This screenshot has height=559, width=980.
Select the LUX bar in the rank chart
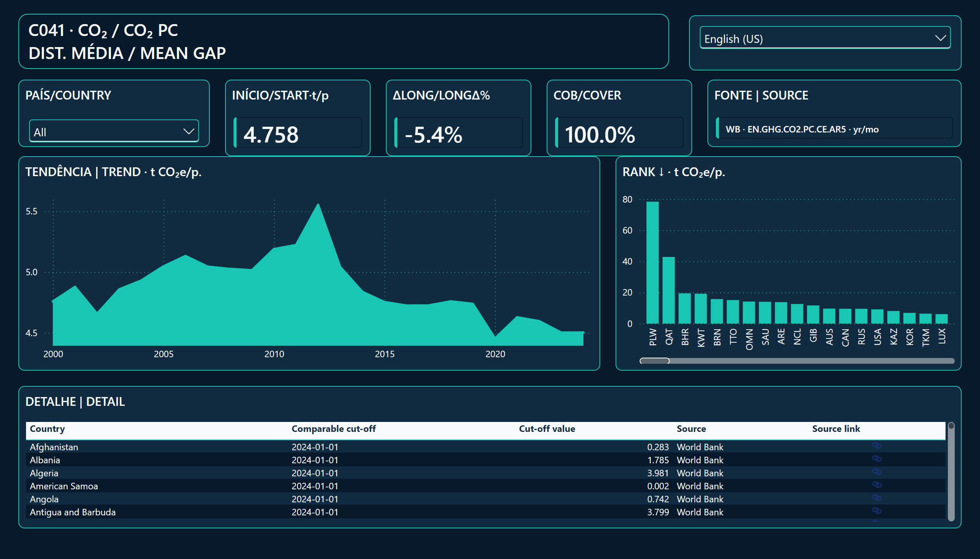(x=942, y=319)
